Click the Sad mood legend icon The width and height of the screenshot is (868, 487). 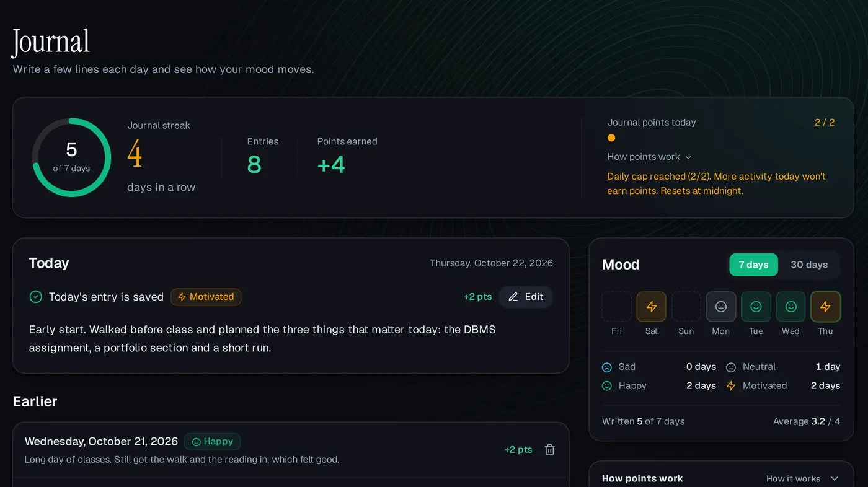coord(607,367)
